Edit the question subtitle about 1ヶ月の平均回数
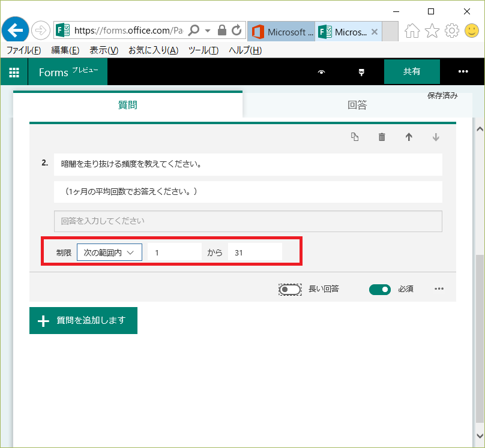The width and height of the screenshot is (485, 448). [248, 192]
